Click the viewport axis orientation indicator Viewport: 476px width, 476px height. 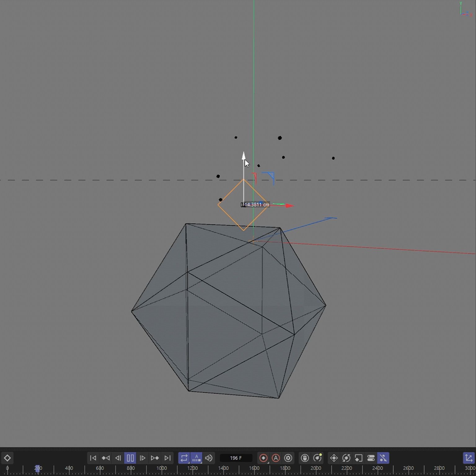[466, 9]
